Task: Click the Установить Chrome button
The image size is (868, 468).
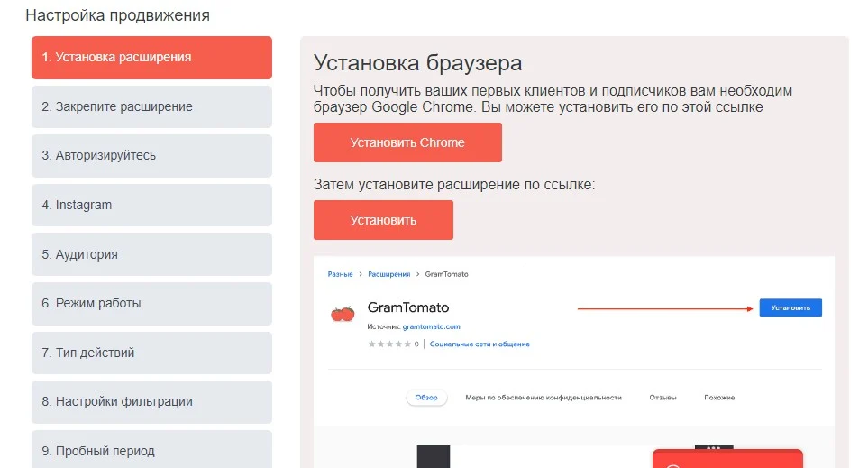Action: coord(407,142)
